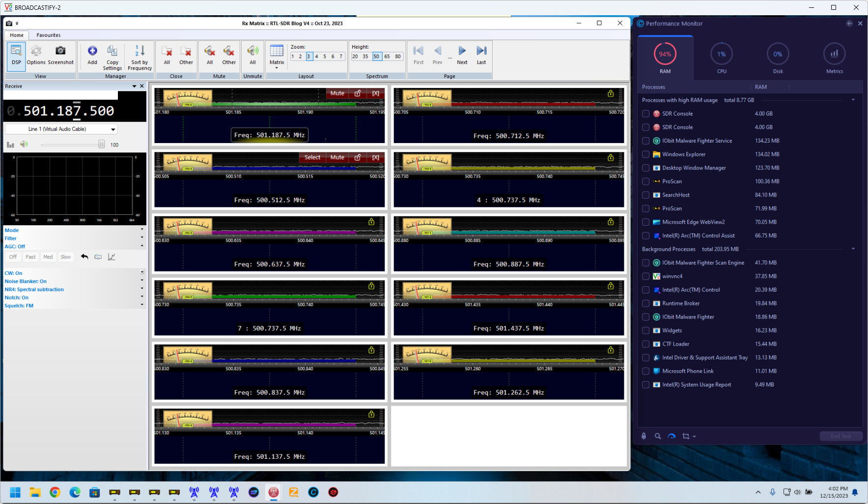Expand the Matrix layout dropdown
The width and height of the screenshot is (868, 504).
pyautogui.click(x=277, y=67)
